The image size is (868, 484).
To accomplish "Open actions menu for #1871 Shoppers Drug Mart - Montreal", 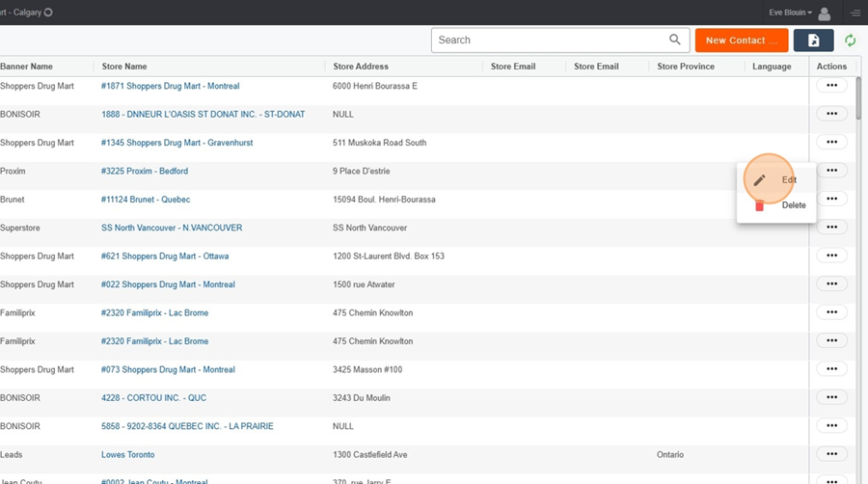I will pos(831,85).
